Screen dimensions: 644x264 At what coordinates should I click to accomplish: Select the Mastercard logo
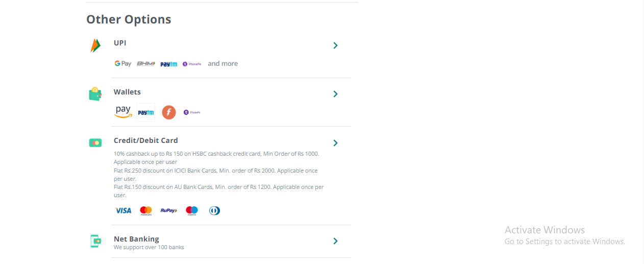(146, 210)
